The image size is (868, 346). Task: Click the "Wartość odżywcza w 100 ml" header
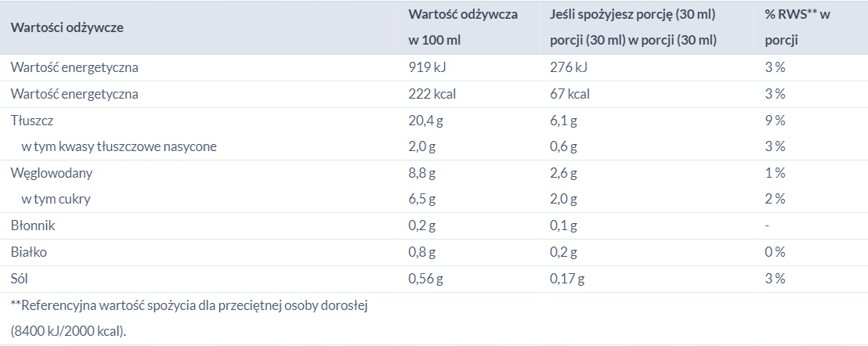pos(463,27)
